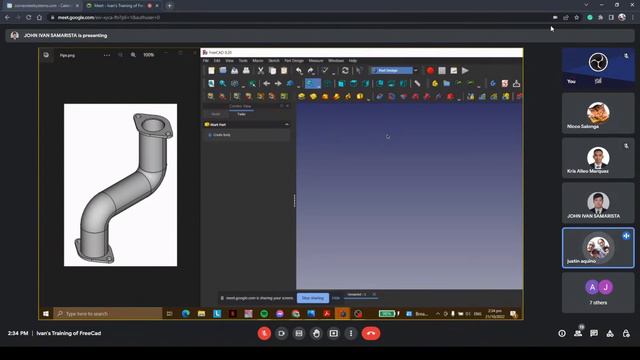Open the 7 others tile
Screen dimensions: 640x360
pos(598,293)
